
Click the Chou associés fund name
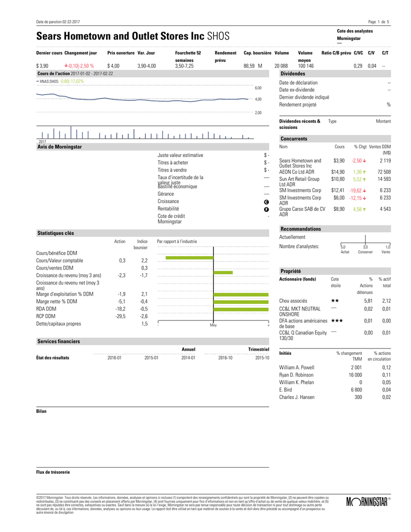[x=293, y=301]
